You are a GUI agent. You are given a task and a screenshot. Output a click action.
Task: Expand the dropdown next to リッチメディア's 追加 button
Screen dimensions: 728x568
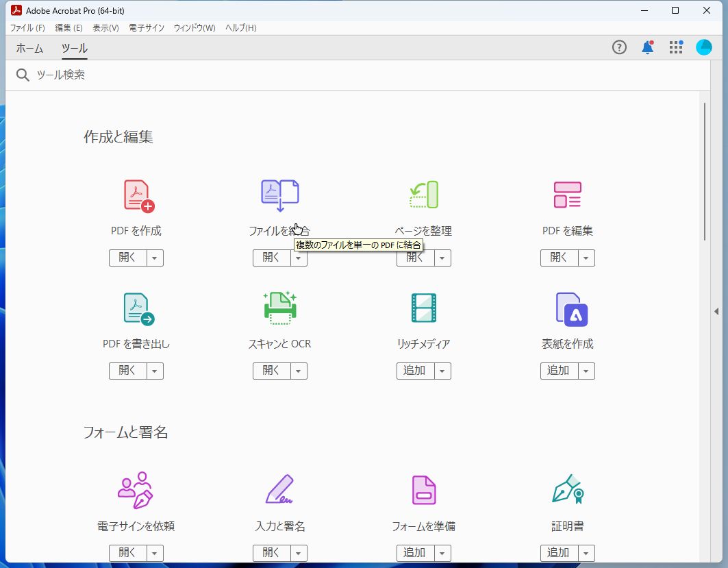442,371
